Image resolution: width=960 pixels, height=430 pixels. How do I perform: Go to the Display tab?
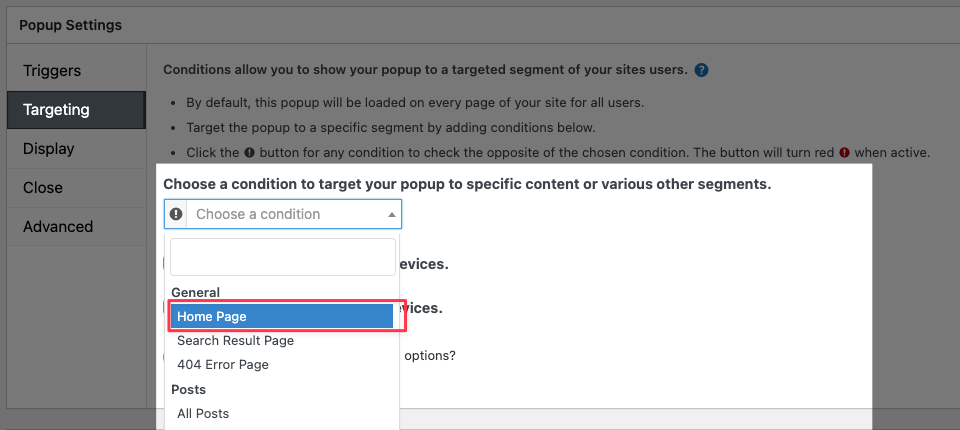[49, 149]
